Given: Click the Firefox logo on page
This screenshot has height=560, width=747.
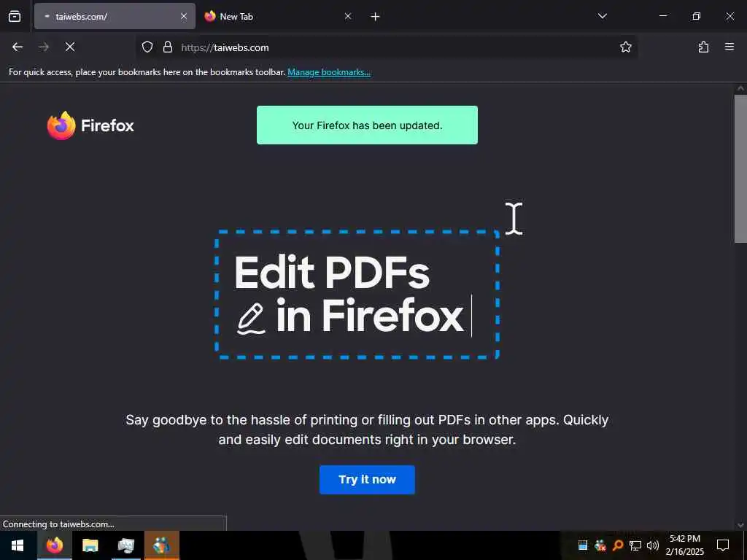Looking at the screenshot, I should pyautogui.click(x=90, y=125).
